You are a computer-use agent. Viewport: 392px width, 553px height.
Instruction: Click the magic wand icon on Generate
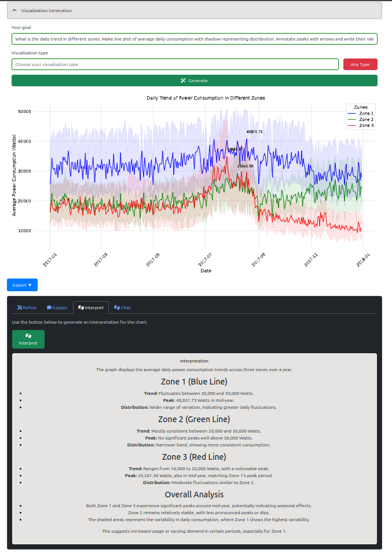click(183, 80)
